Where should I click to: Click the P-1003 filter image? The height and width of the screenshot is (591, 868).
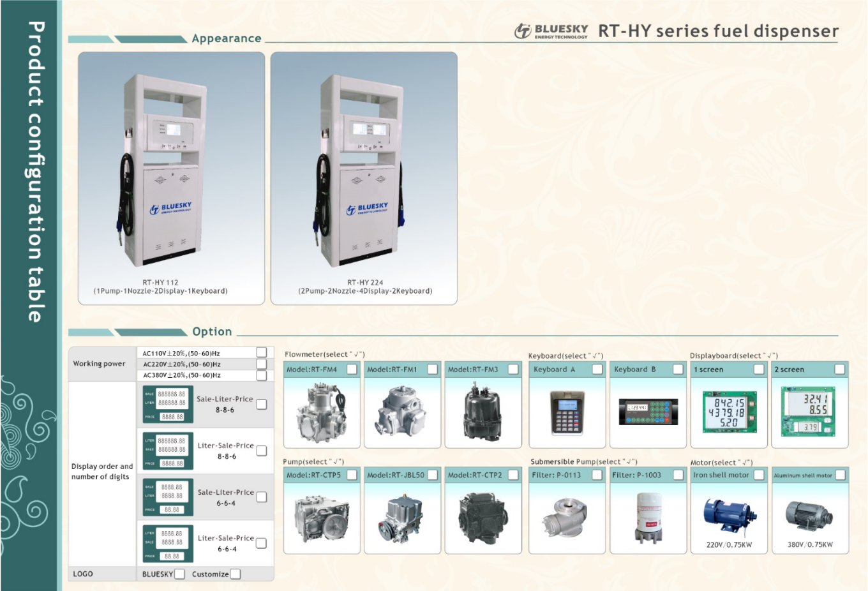650,518
